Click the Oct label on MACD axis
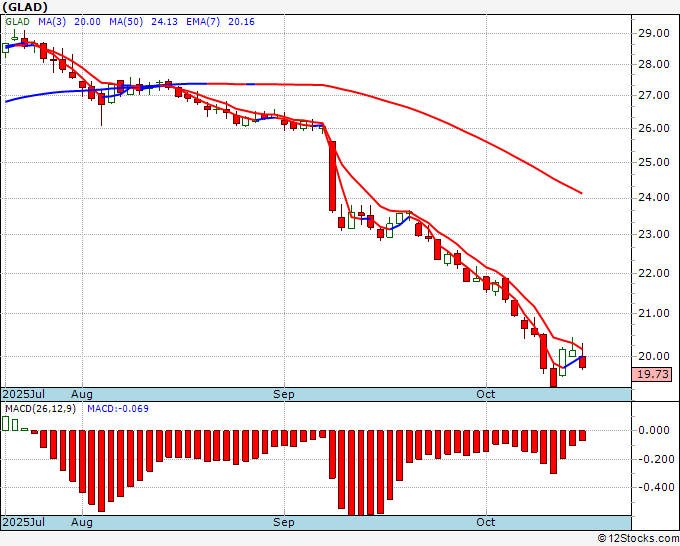 (x=486, y=522)
